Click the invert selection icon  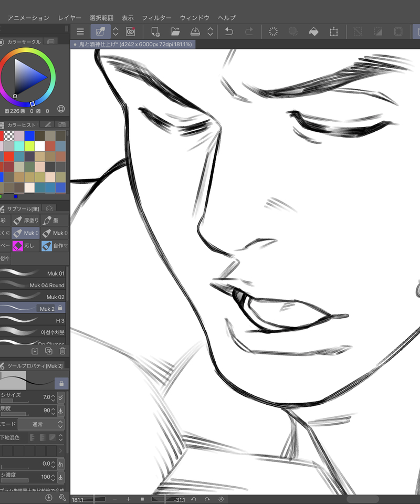pos(378,31)
